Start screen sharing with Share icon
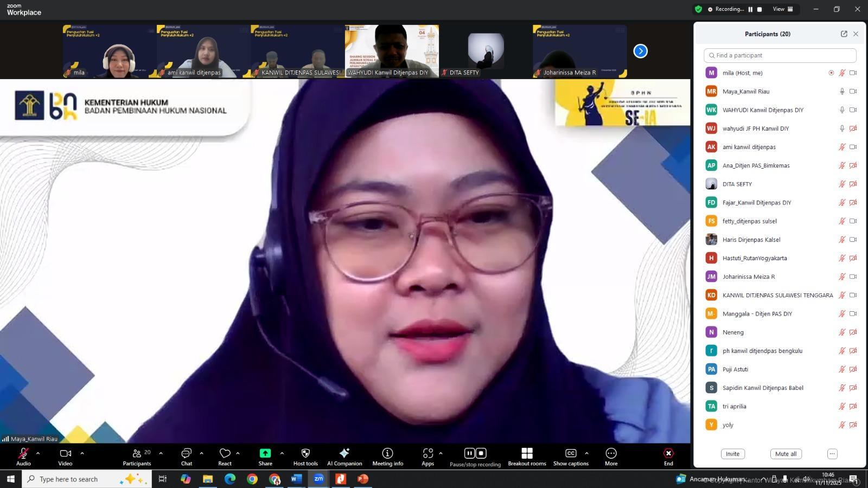 point(265,453)
